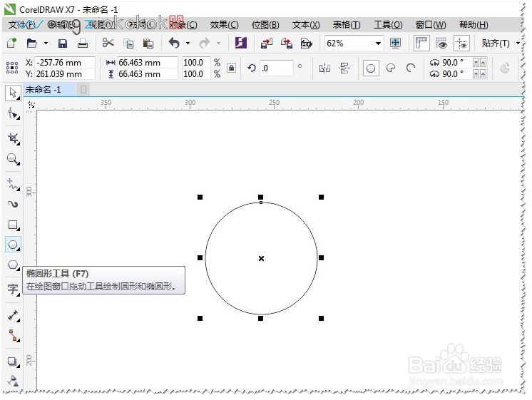The height and width of the screenshot is (400, 532).
Task: Expand the redo history dropdown
Action: tap(218, 43)
